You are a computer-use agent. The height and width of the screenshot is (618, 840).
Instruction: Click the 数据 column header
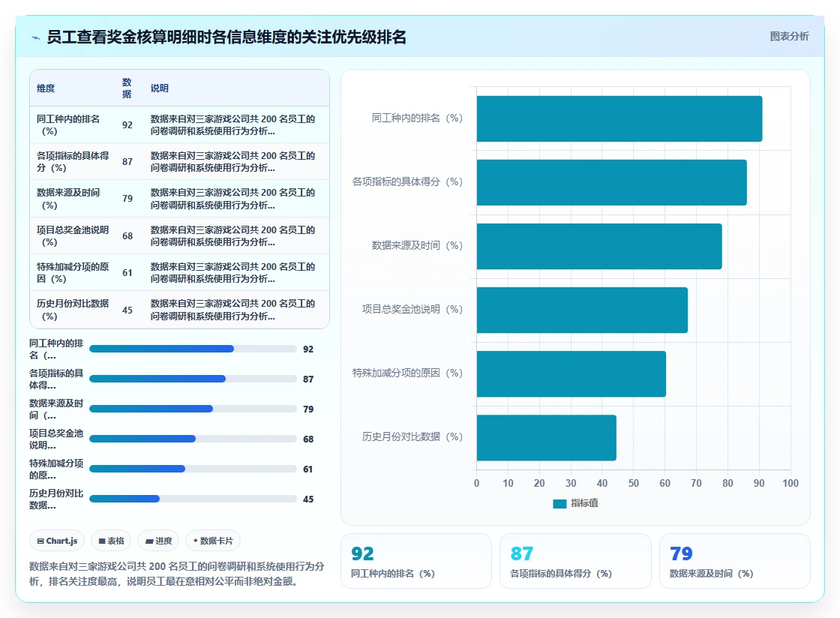pyautogui.click(x=127, y=88)
